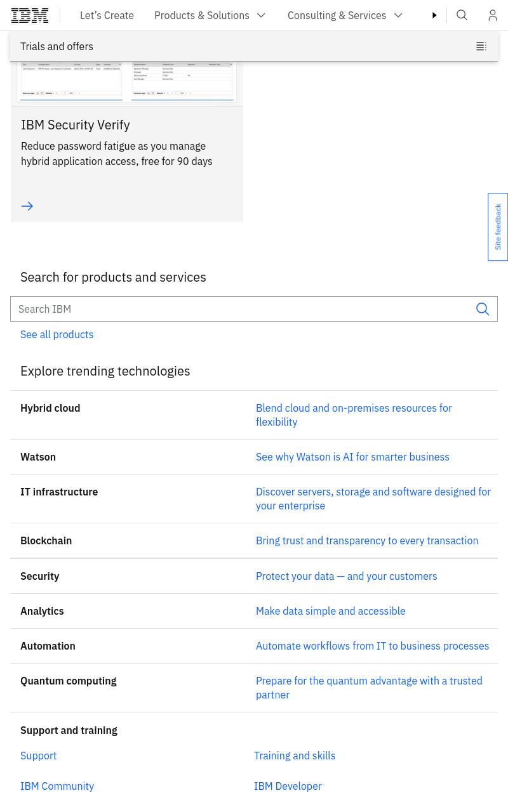Open the Site feedback tab

(x=498, y=226)
